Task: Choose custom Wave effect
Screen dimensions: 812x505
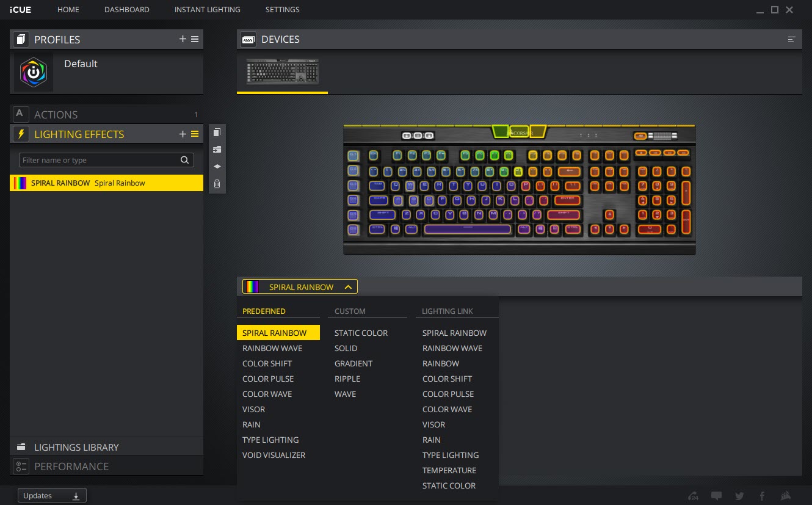Action: [345, 394]
